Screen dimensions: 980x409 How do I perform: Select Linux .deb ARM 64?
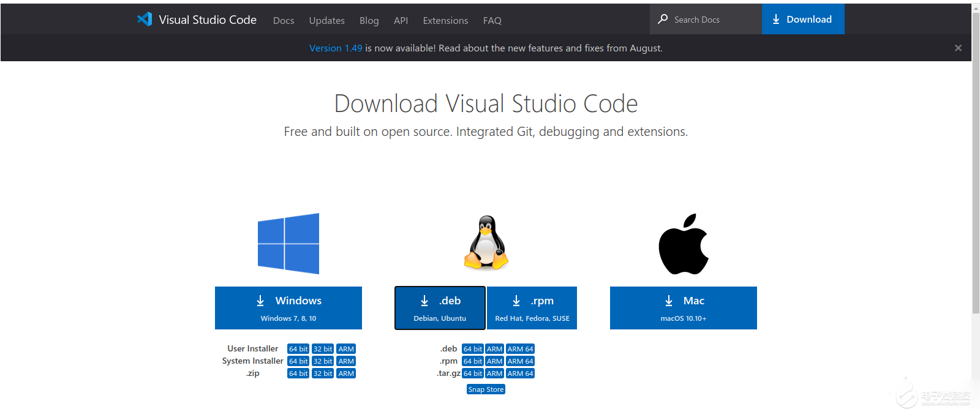pos(521,349)
